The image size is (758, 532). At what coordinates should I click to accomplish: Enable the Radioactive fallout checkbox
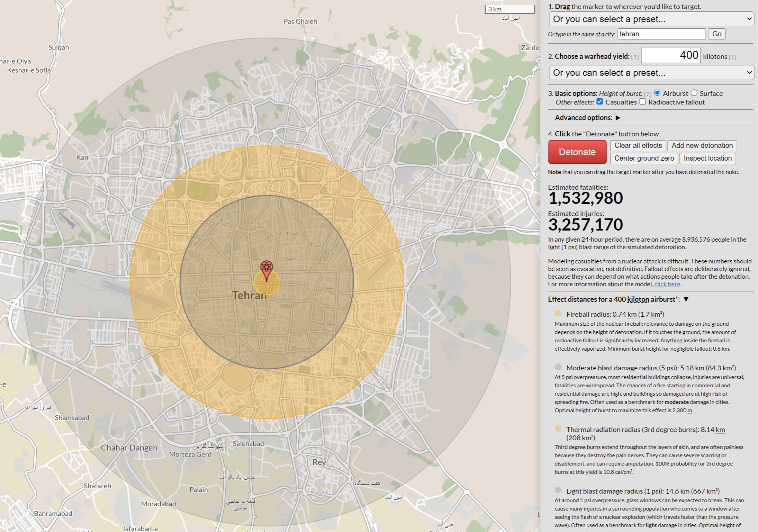pos(642,102)
